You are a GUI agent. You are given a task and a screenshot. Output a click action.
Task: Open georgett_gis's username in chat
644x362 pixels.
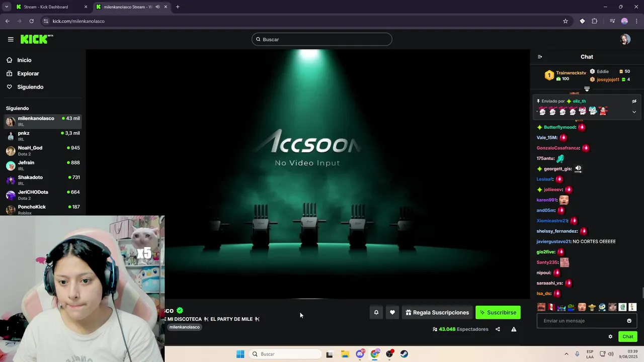pos(557,169)
